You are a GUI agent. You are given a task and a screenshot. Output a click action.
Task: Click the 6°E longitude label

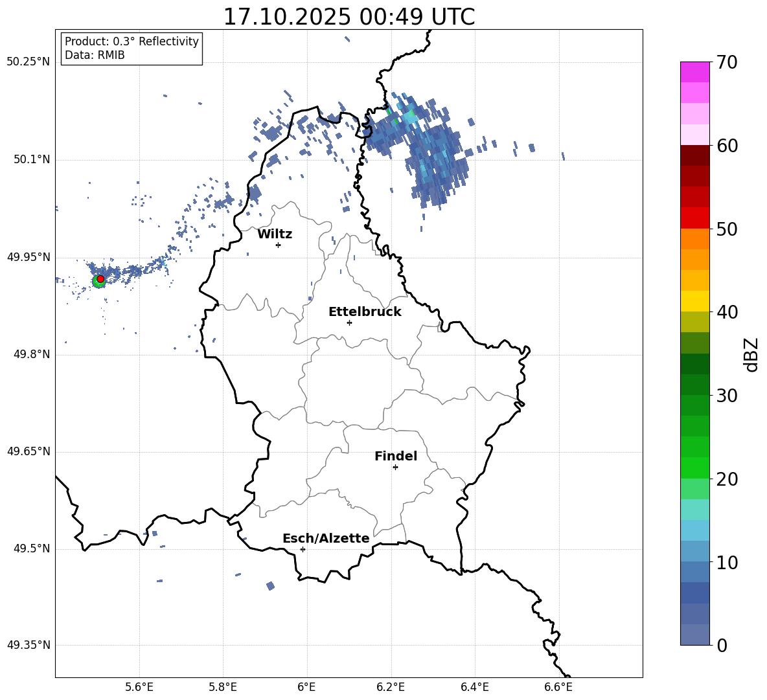click(306, 687)
